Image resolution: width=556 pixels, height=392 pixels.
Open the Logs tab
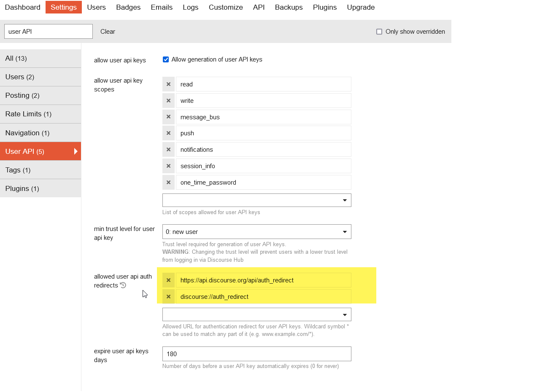pos(191,7)
